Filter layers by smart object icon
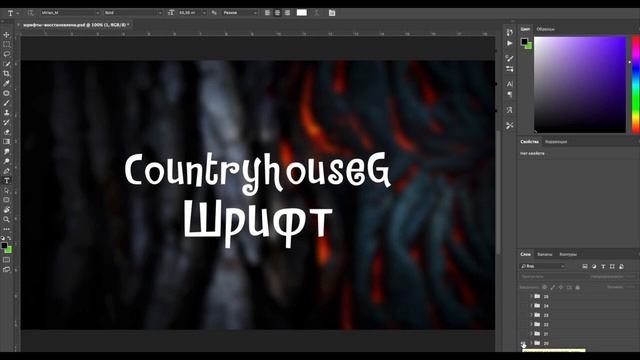 [621, 267]
